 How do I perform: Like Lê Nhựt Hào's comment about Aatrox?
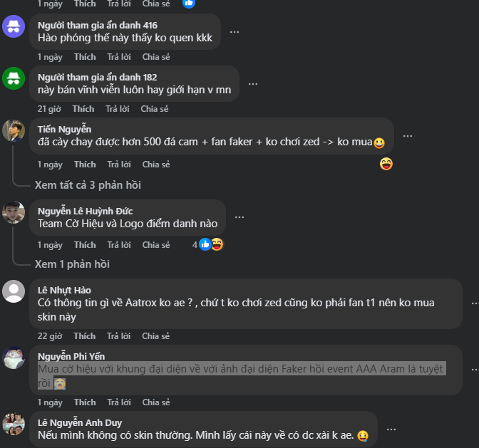click(84, 336)
